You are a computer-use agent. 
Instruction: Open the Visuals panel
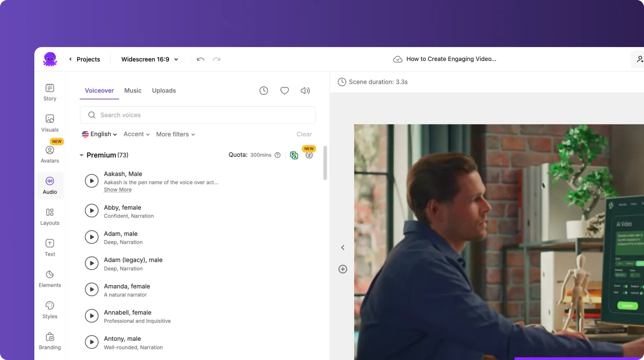(x=50, y=123)
